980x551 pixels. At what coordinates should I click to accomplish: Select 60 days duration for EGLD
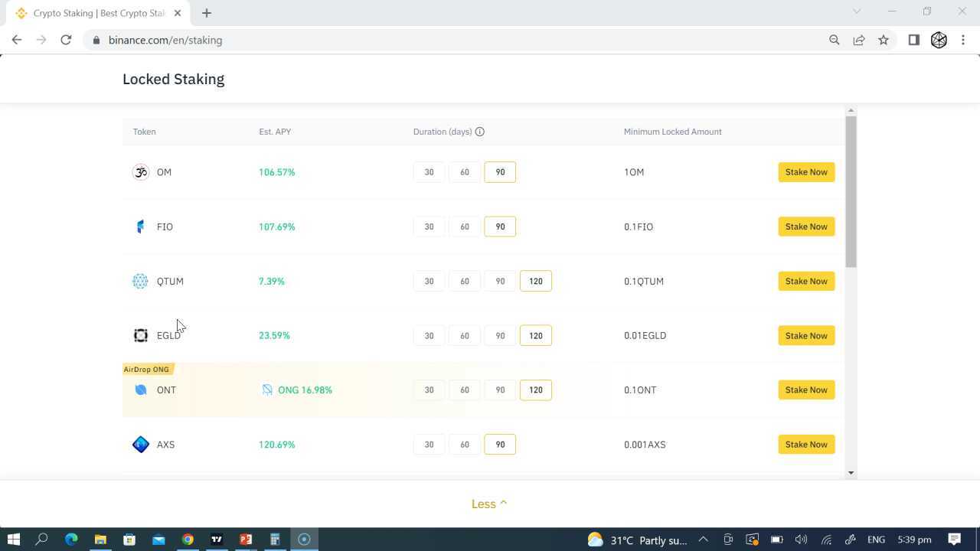pos(465,335)
